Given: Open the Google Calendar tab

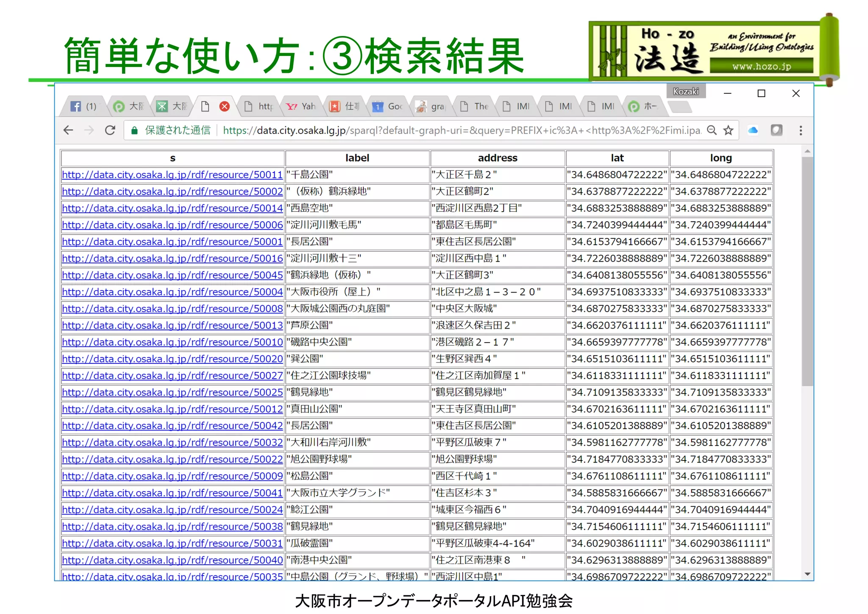Looking at the screenshot, I should [x=387, y=106].
